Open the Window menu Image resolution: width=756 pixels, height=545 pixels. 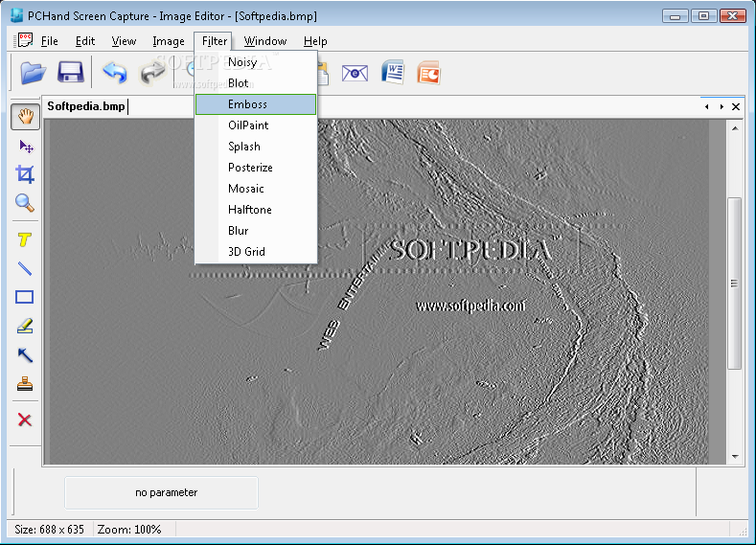[x=265, y=41]
